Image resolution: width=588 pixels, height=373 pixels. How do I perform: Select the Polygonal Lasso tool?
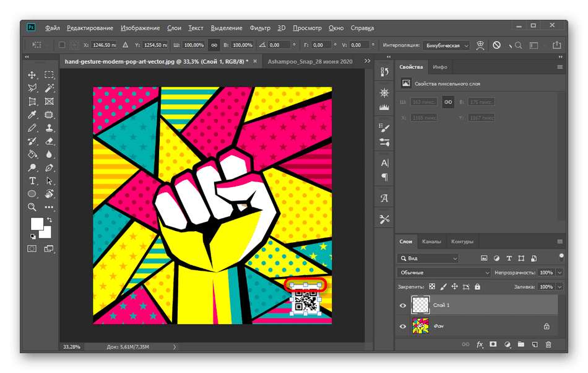click(32, 88)
